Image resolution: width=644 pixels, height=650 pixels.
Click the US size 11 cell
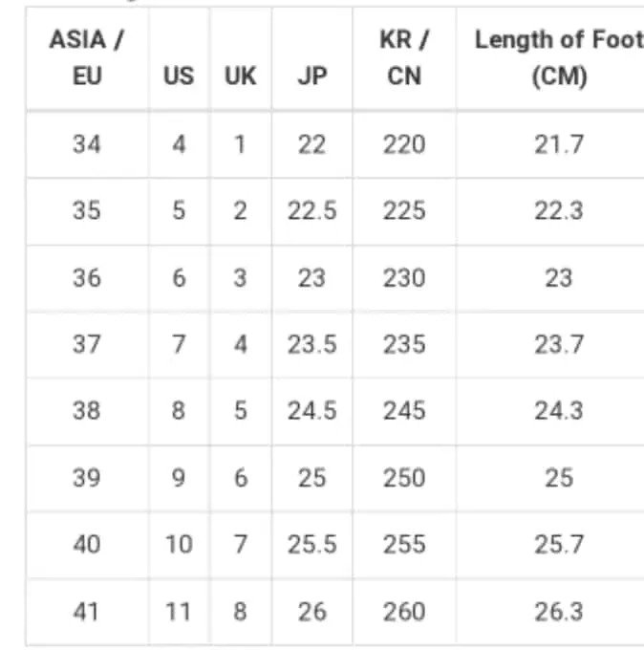(179, 611)
